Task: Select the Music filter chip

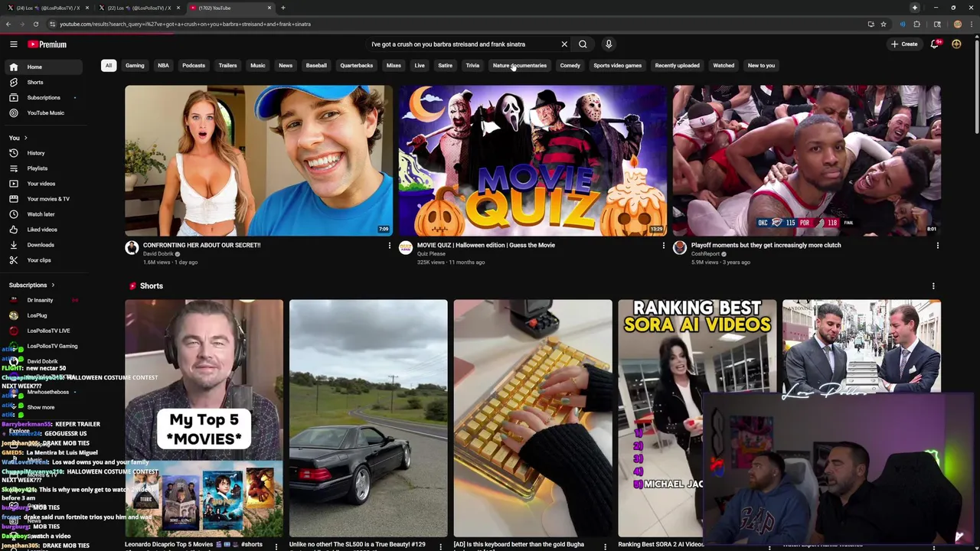Action: pos(258,65)
